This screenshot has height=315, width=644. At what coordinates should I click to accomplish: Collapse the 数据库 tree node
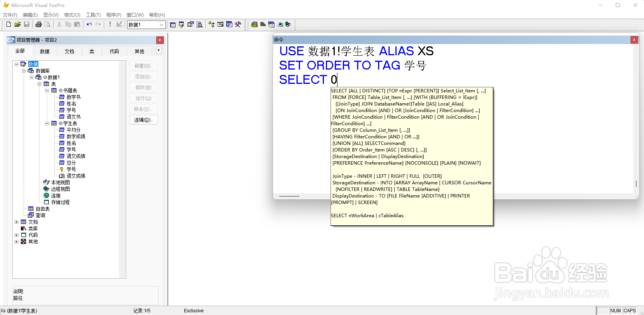tap(24, 71)
